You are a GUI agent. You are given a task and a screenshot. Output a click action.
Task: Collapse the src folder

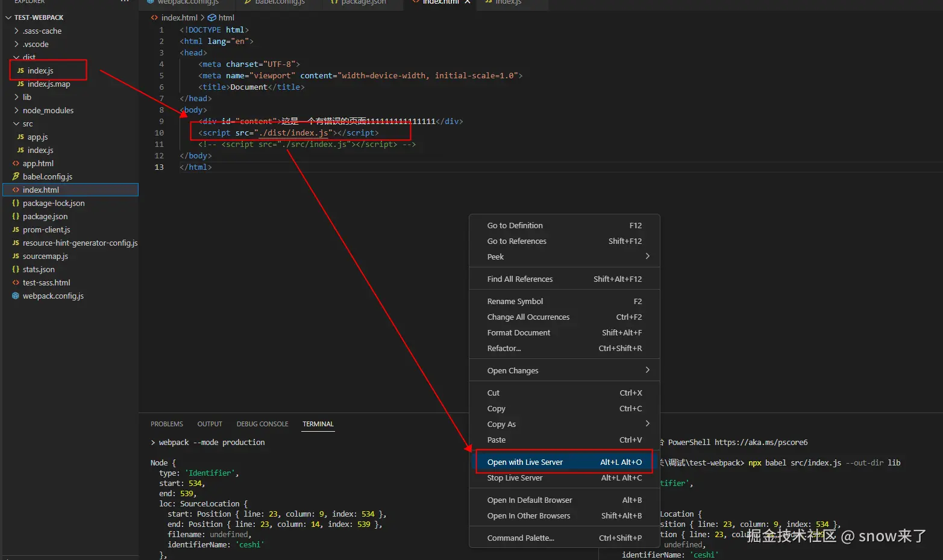click(x=27, y=123)
